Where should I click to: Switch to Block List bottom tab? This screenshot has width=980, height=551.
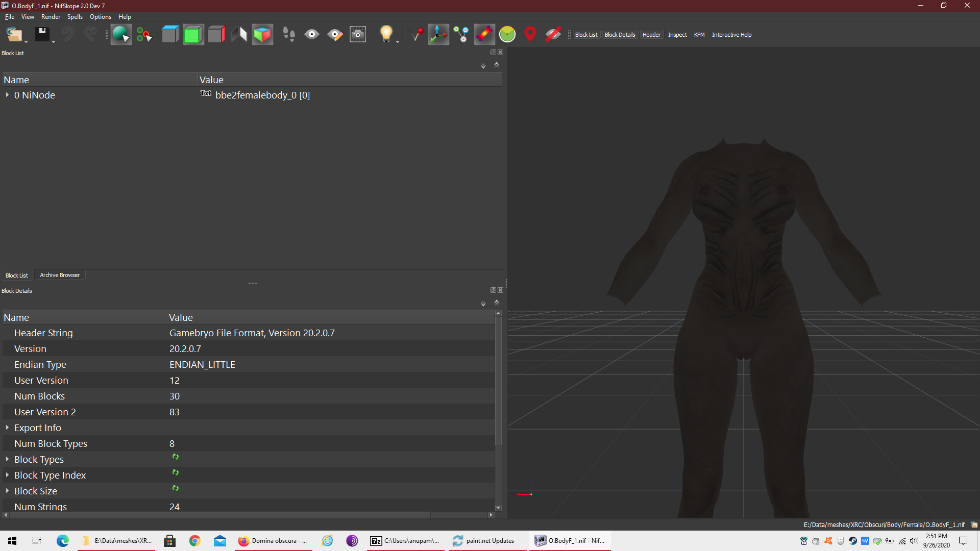tap(17, 275)
